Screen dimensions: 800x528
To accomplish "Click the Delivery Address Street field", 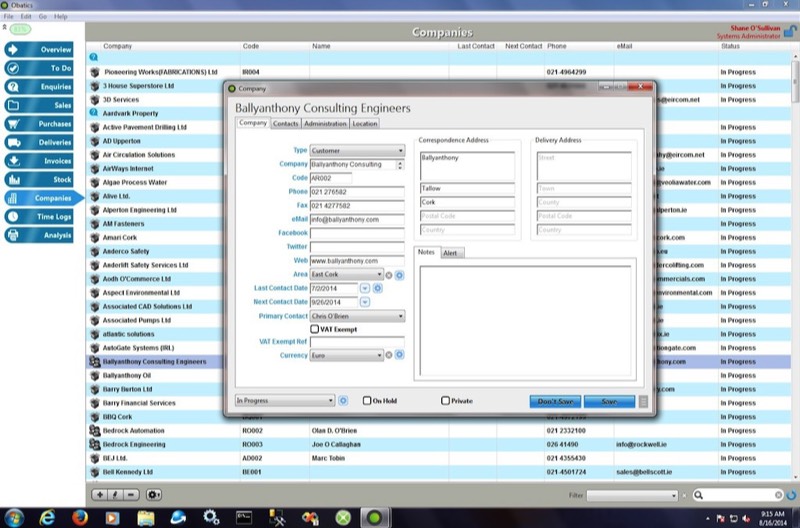I will pos(584,165).
